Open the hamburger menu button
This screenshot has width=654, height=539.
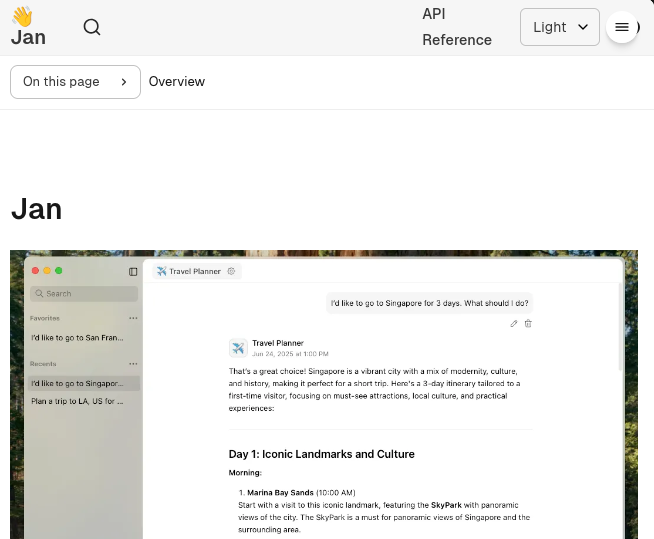point(621,27)
